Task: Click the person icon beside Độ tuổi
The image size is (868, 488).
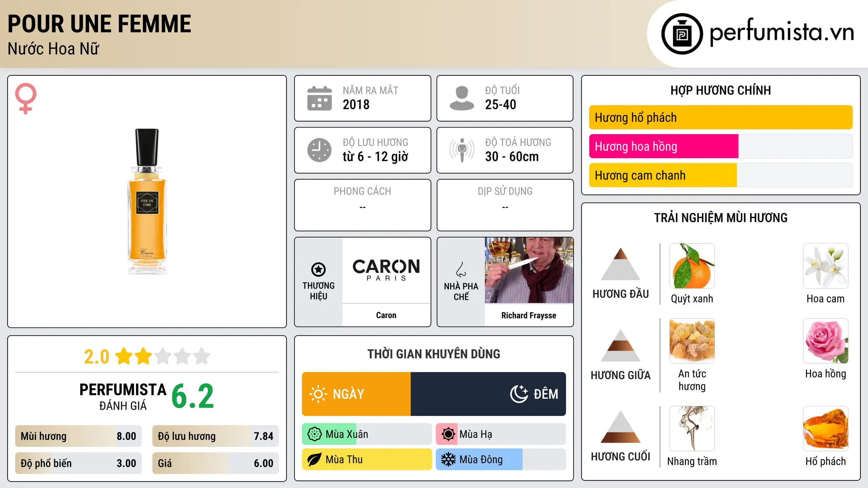Action: pyautogui.click(x=462, y=98)
